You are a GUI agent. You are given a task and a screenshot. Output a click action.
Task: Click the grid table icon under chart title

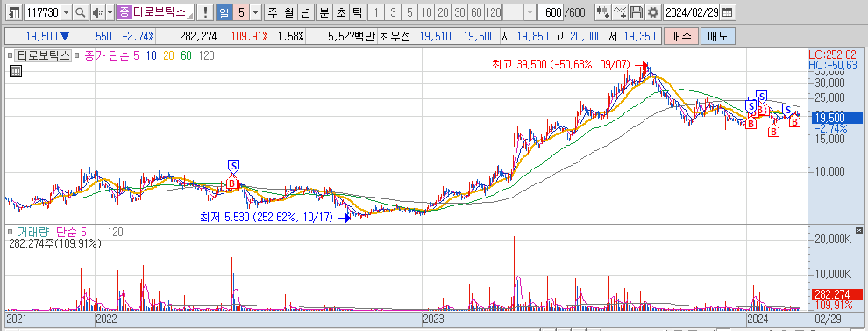[16, 71]
